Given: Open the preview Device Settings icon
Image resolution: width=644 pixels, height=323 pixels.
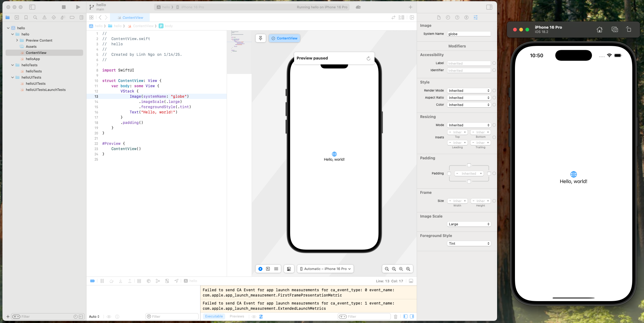Looking at the screenshot, I should tap(289, 269).
